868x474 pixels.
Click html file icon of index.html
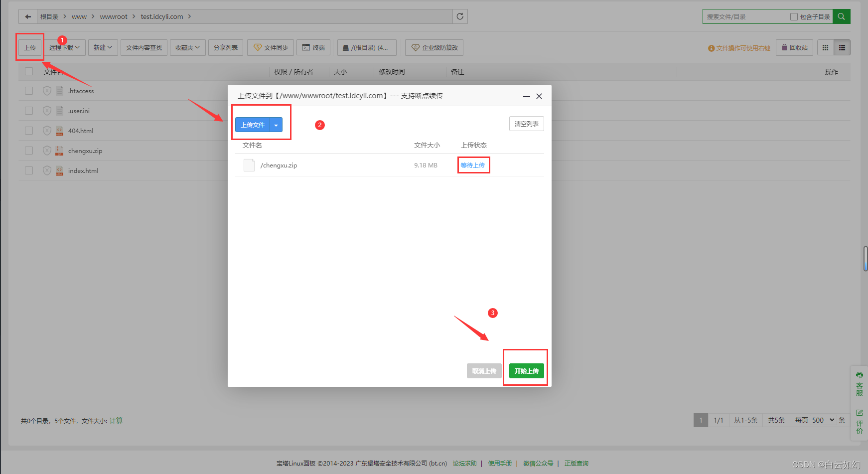(x=59, y=170)
